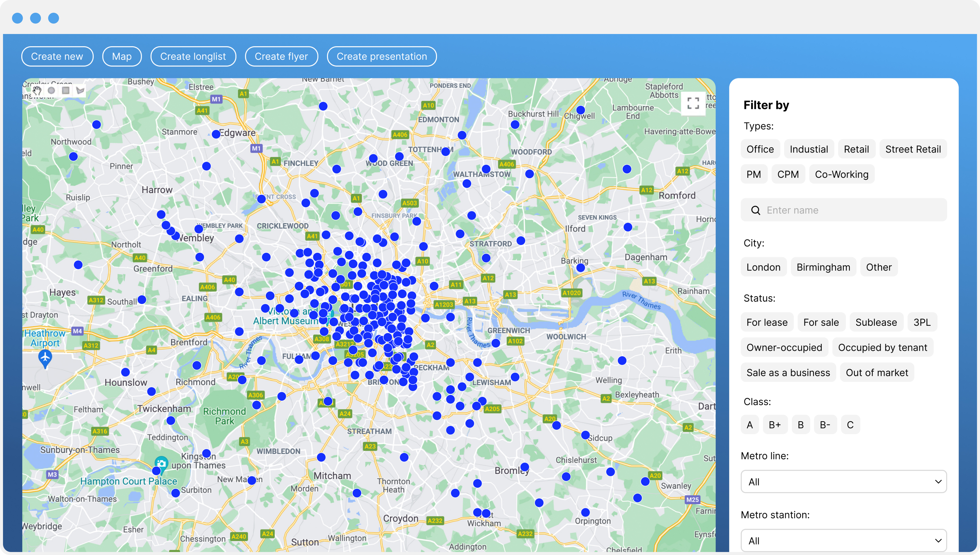980x555 pixels.
Task: Open the Metro line dropdown
Action: [x=843, y=481]
